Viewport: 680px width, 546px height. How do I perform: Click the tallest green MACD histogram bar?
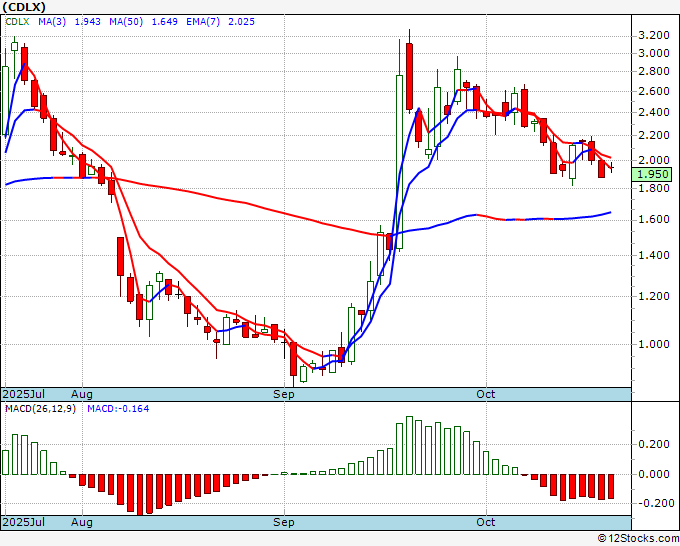click(409, 445)
